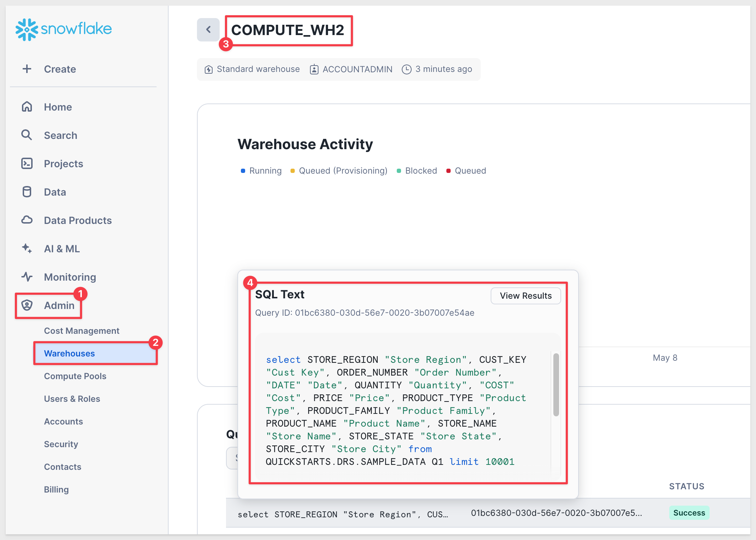Toggle the Running legend series
The image size is (756, 540).
[x=261, y=171]
